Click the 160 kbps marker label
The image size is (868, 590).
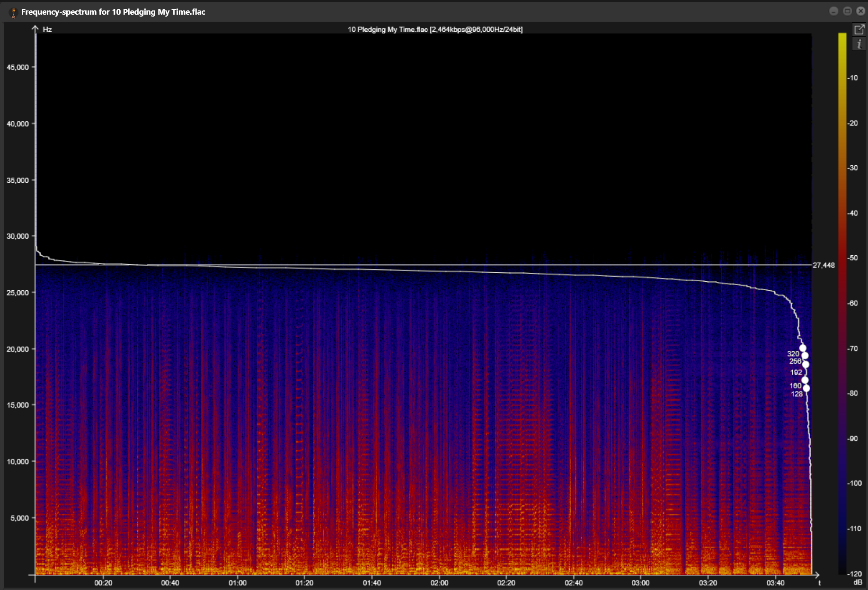[795, 385]
